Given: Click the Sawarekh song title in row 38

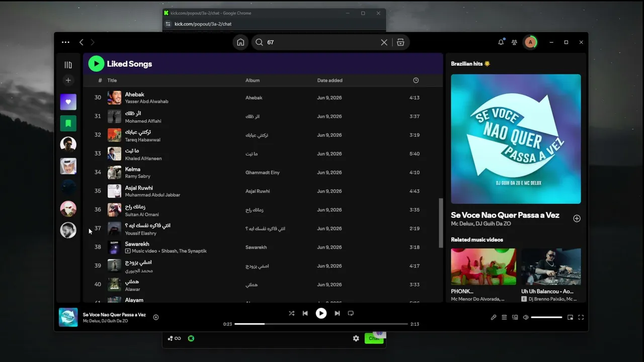Looking at the screenshot, I should tap(137, 244).
